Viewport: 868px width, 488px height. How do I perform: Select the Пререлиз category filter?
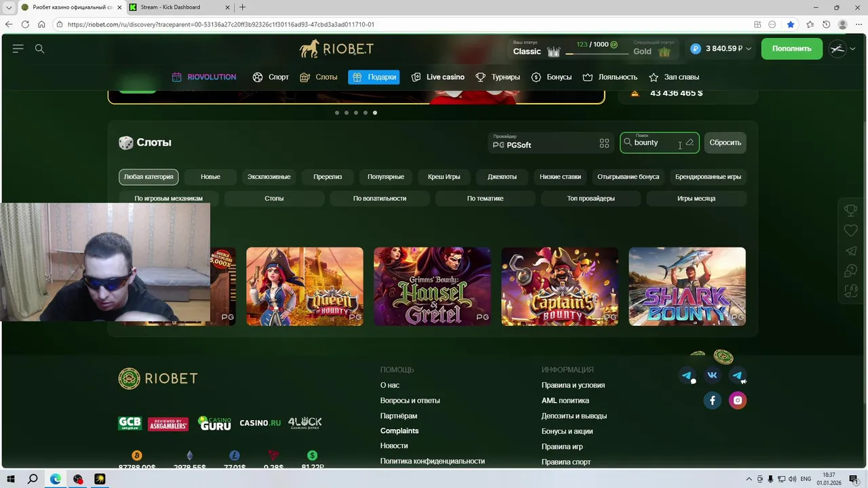(x=328, y=177)
